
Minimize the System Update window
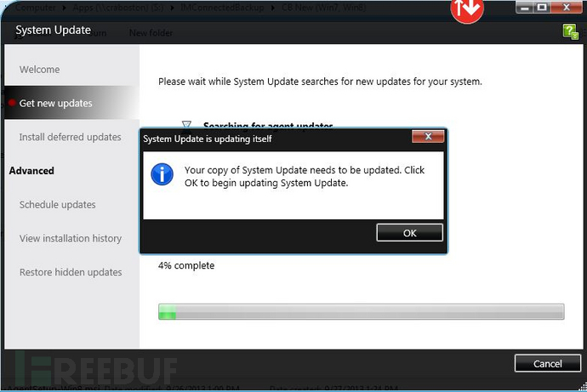[x=525, y=8]
